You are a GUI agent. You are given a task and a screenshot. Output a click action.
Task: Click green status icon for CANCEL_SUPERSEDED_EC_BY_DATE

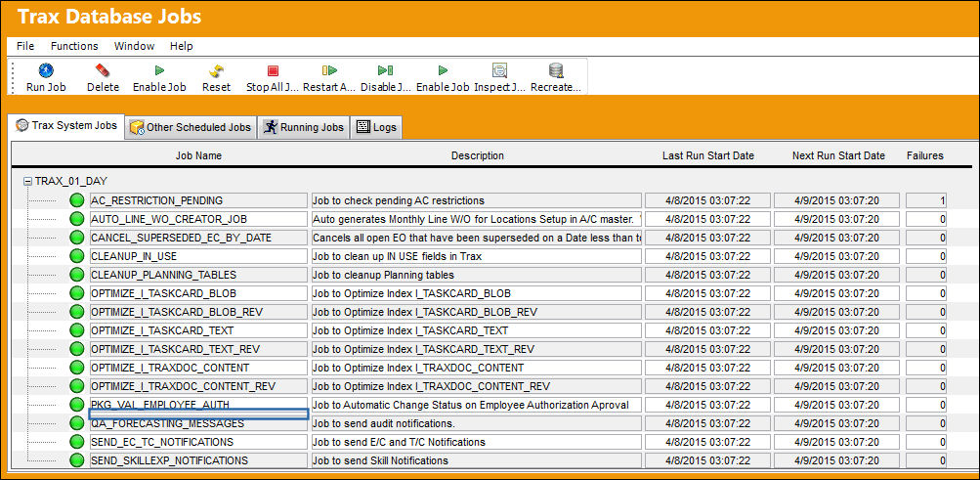point(77,239)
